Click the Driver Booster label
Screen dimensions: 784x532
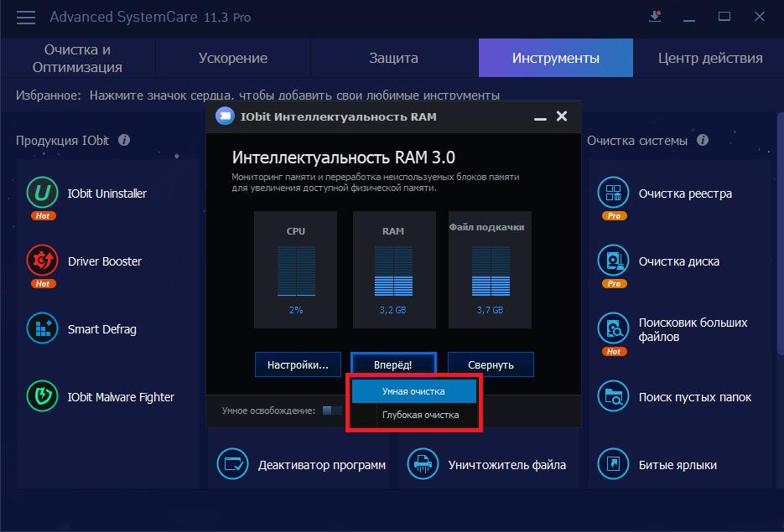[105, 261]
